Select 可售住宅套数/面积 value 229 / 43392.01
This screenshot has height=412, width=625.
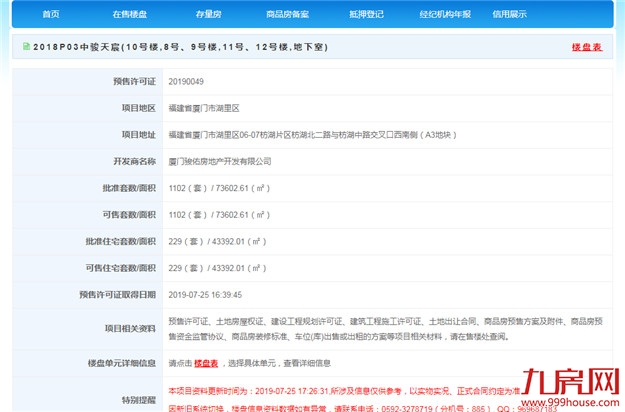(217, 268)
